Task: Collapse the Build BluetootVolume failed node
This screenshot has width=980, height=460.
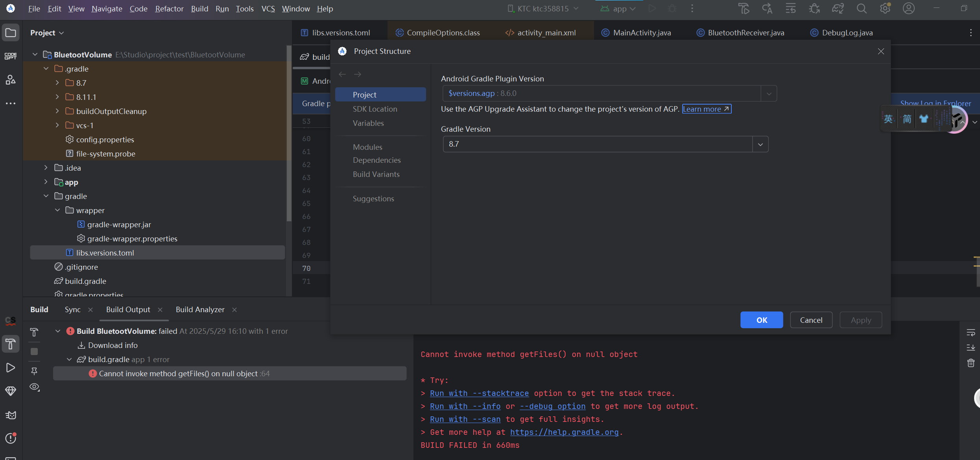Action: pos(58,331)
